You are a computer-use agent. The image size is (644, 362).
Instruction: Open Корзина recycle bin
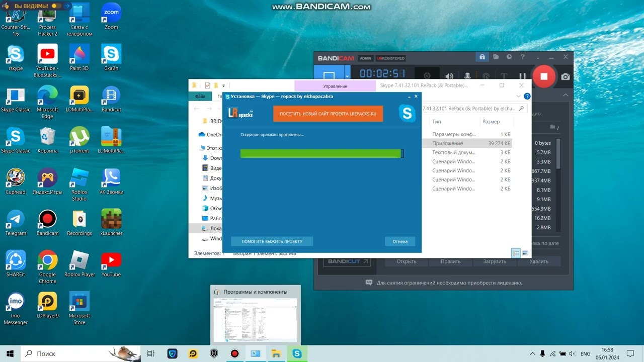pyautogui.click(x=47, y=140)
